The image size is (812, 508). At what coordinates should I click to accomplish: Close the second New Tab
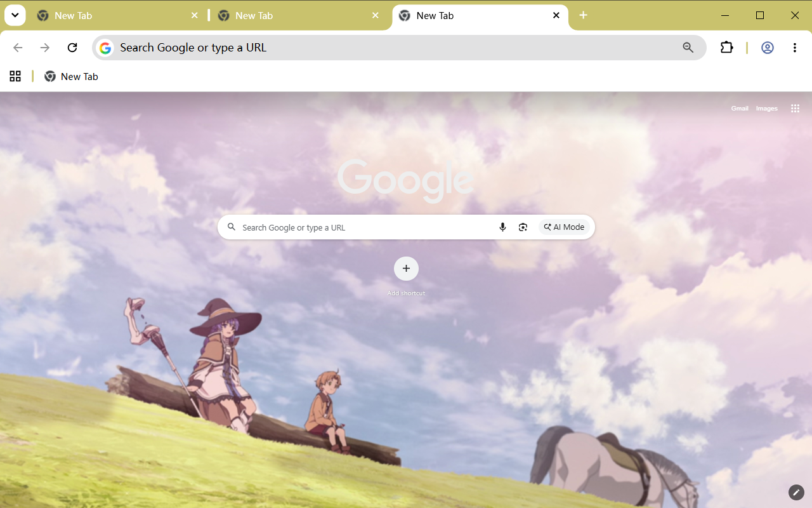click(376, 15)
